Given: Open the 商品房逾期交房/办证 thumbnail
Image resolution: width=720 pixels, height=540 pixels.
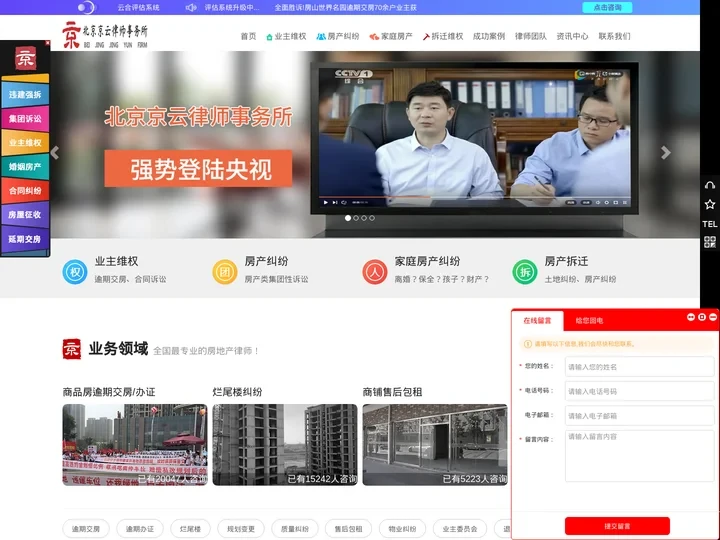Looking at the screenshot, I should (135, 444).
